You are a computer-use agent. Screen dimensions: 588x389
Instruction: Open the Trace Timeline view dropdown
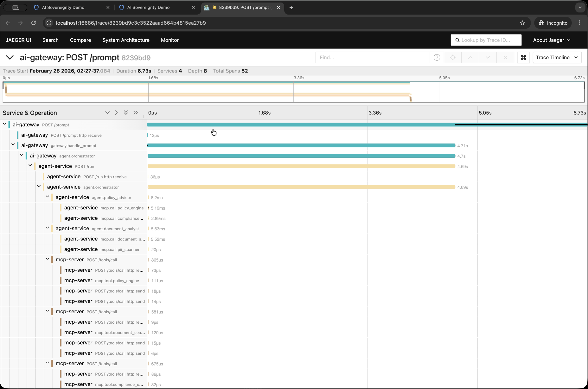(x=557, y=57)
